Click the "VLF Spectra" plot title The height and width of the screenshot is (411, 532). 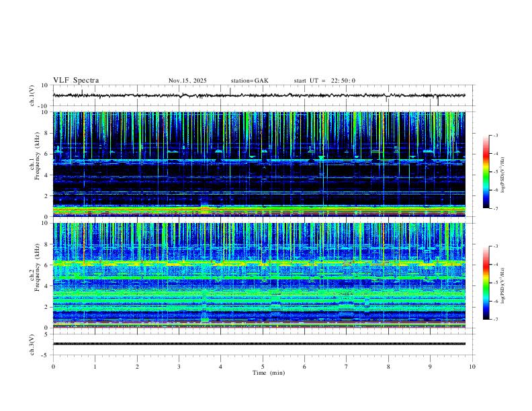pos(76,81)
